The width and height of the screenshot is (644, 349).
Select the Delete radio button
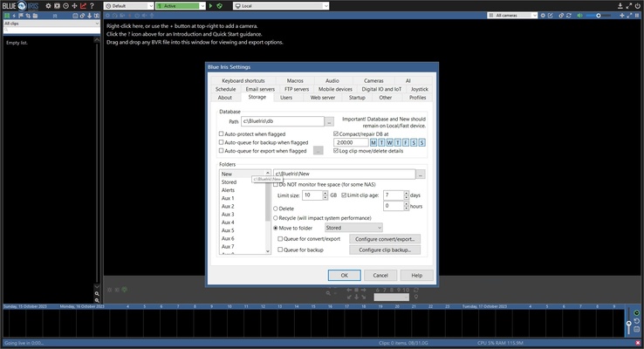[x=276, y=209]
